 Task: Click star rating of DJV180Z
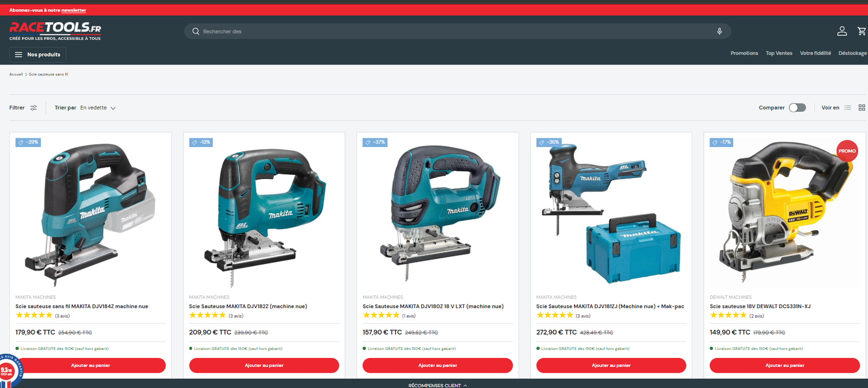[381, 315]
